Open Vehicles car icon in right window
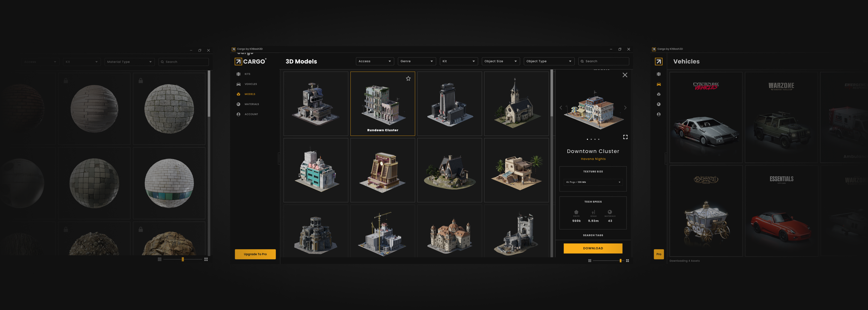868x310 pixels. click(x=658, y=84)
